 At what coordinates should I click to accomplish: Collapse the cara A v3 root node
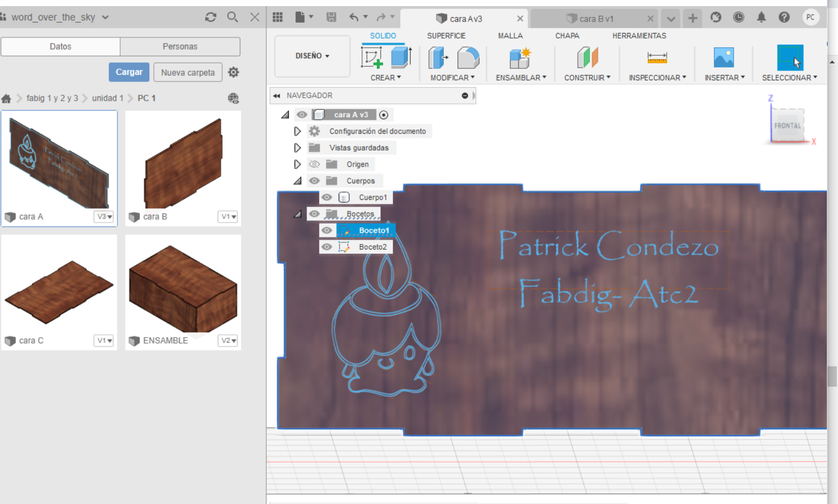point(285,115)
